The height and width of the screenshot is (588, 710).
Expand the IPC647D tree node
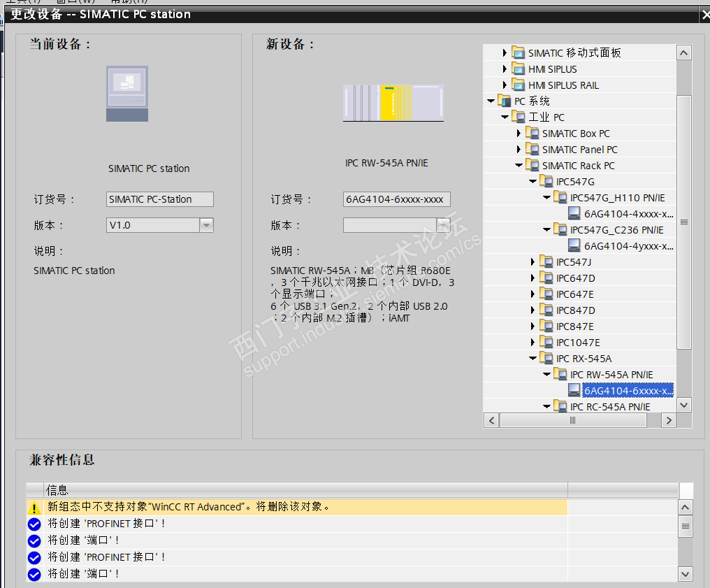(x=532, y=278)
